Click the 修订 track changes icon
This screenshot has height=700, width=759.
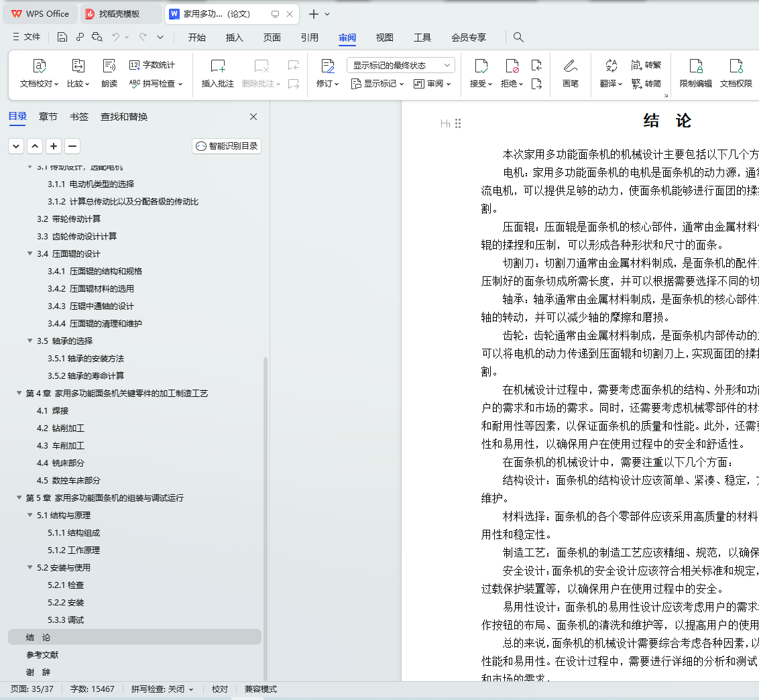pos(328,66)
